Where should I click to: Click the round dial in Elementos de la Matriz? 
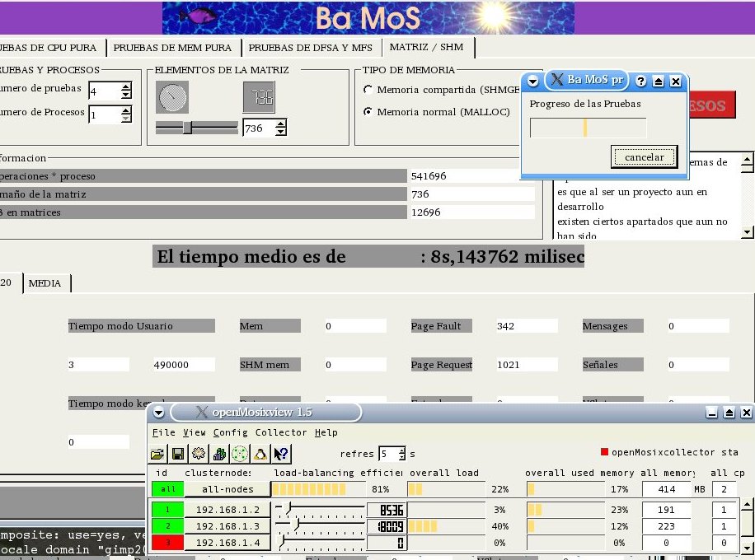[x=172, y=98]
